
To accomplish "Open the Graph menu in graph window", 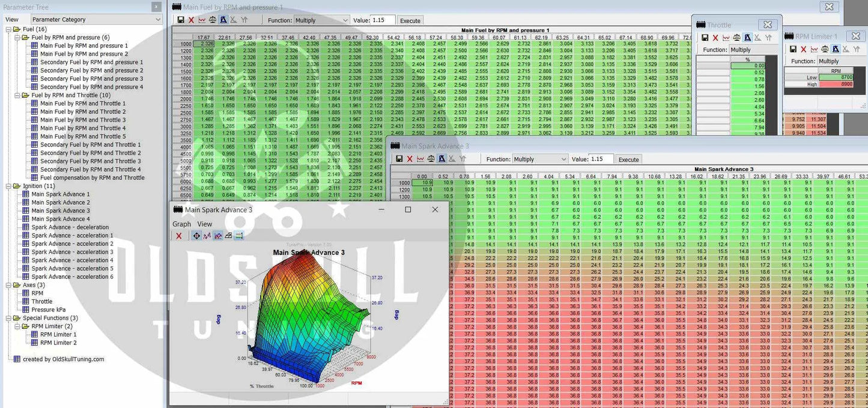I will pos(181,224).
